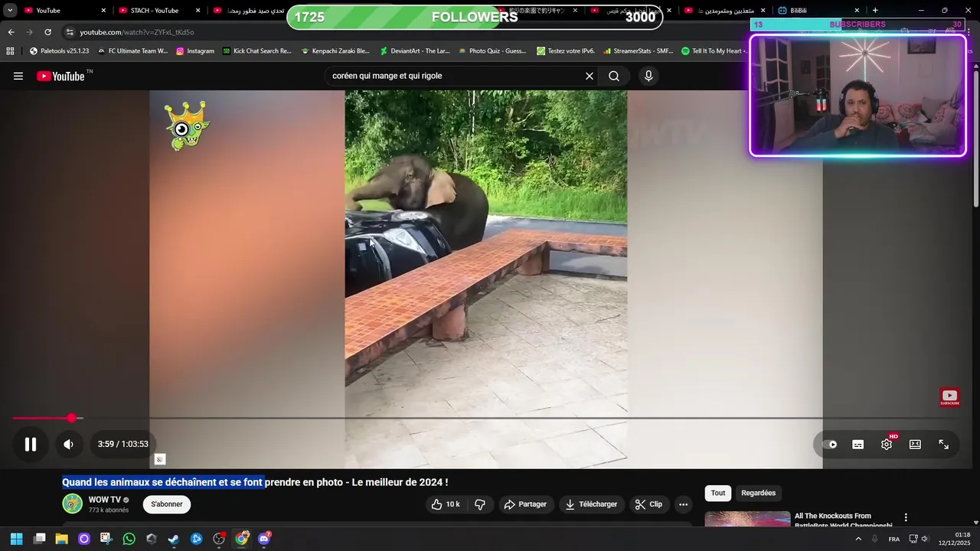Open Chrome tab search dropdown
The height and width of the screenshot is (551, 980).
click(10, 11)
